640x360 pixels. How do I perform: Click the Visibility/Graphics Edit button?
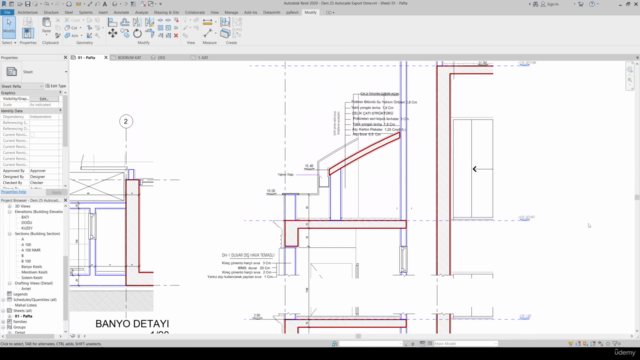point(44,99)
